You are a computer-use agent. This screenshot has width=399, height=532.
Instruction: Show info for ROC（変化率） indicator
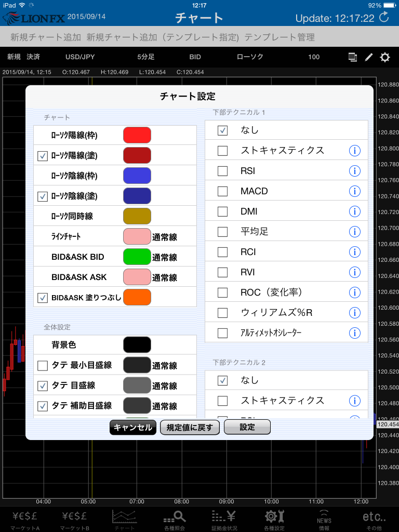point(354,292)
